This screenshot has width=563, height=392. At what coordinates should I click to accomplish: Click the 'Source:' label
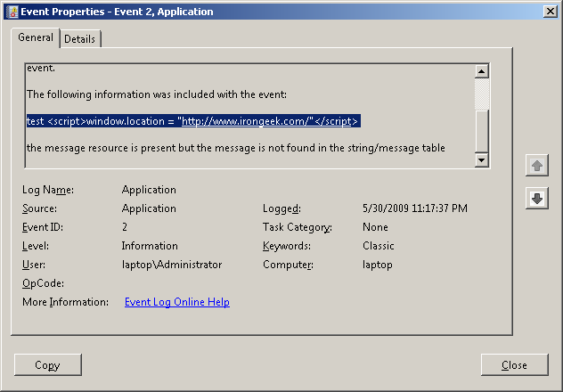[x=39, y=208]
